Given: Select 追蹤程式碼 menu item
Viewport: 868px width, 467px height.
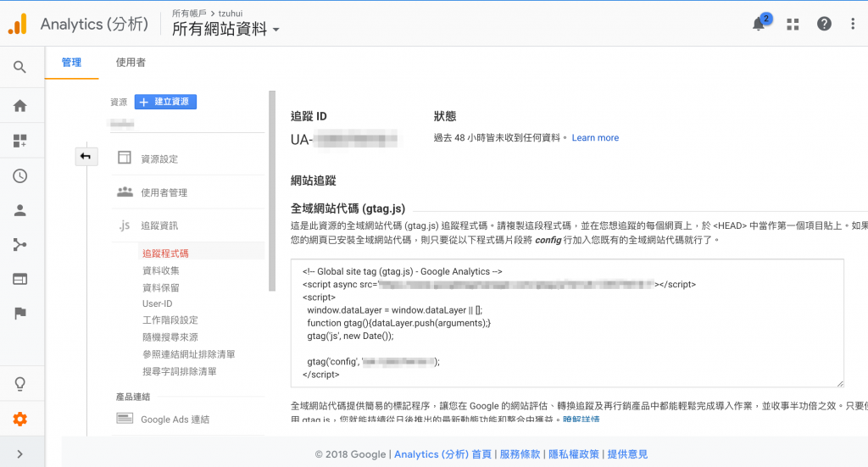Looking at the screenshot, I should pyautogui.click(x=165, y=253).
